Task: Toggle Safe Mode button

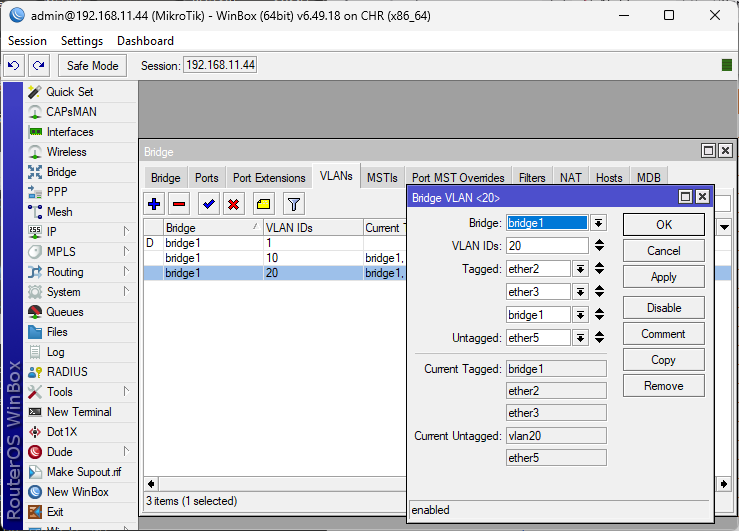Action: point(92,65)
